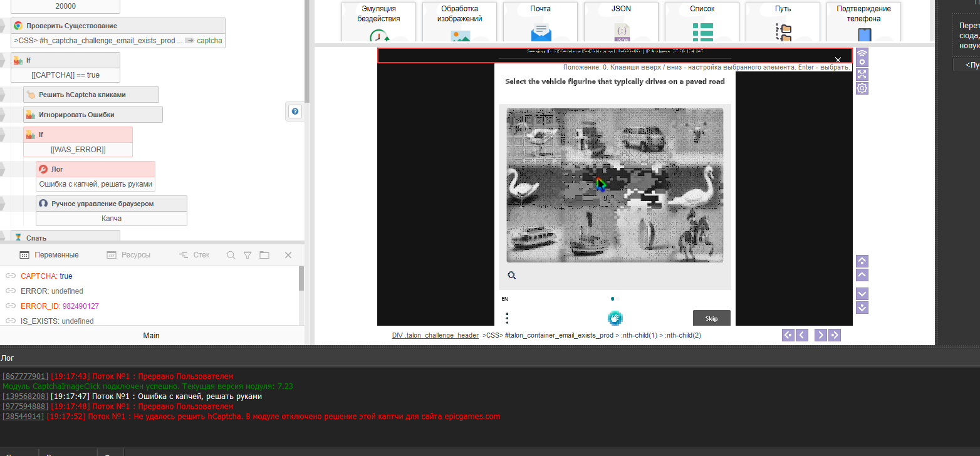The height and width of the screenshot is (456, 980).
Task: Open the Переменные tab
Action: click(50, 255)
